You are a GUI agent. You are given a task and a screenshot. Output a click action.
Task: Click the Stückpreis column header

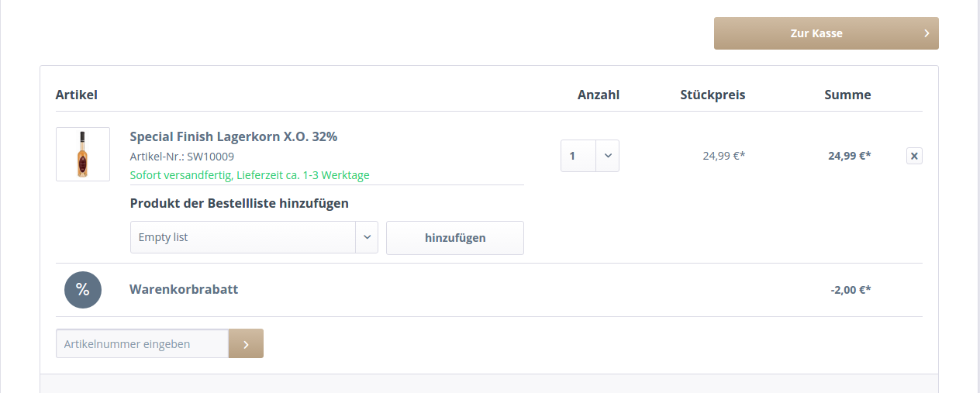(x=713, y=95)
